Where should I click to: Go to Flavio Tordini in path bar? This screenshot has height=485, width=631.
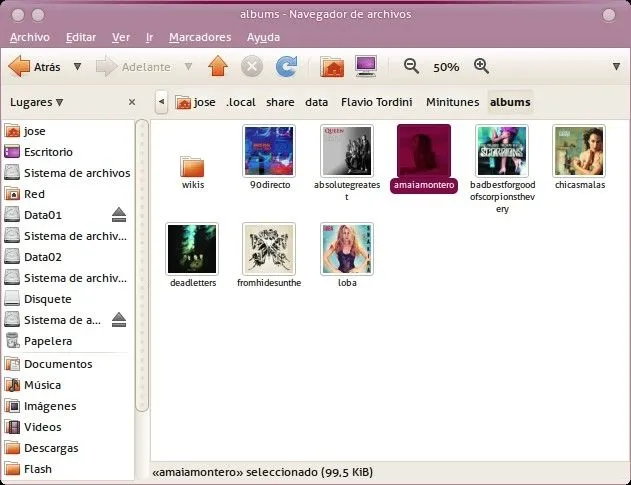click(377, 102)
